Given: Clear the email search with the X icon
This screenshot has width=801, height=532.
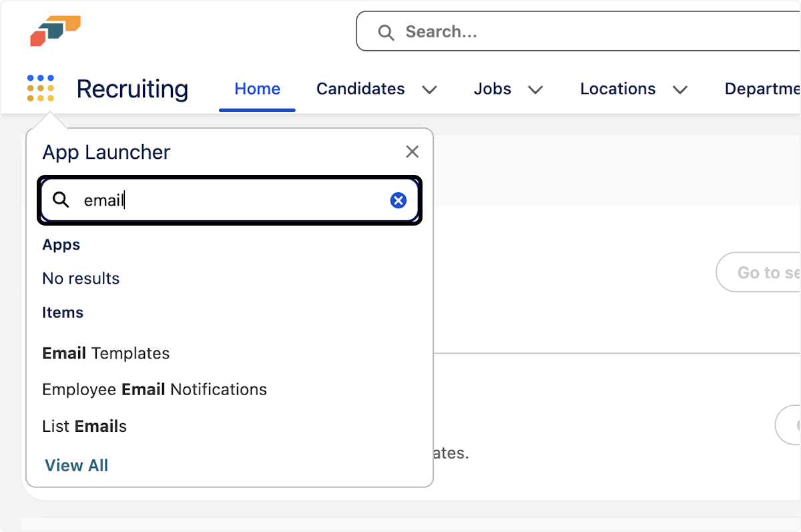Looking at the screenshot, I should (x=398, y=200).
